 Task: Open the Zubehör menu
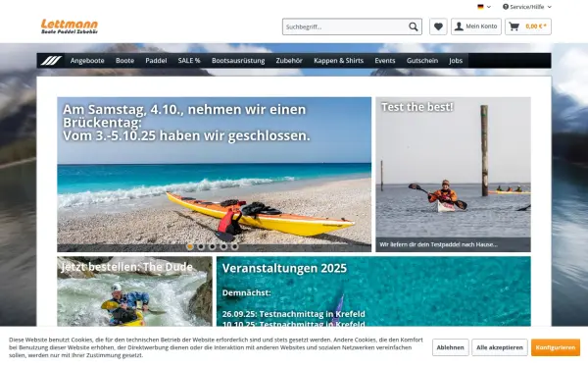point(289,61)
